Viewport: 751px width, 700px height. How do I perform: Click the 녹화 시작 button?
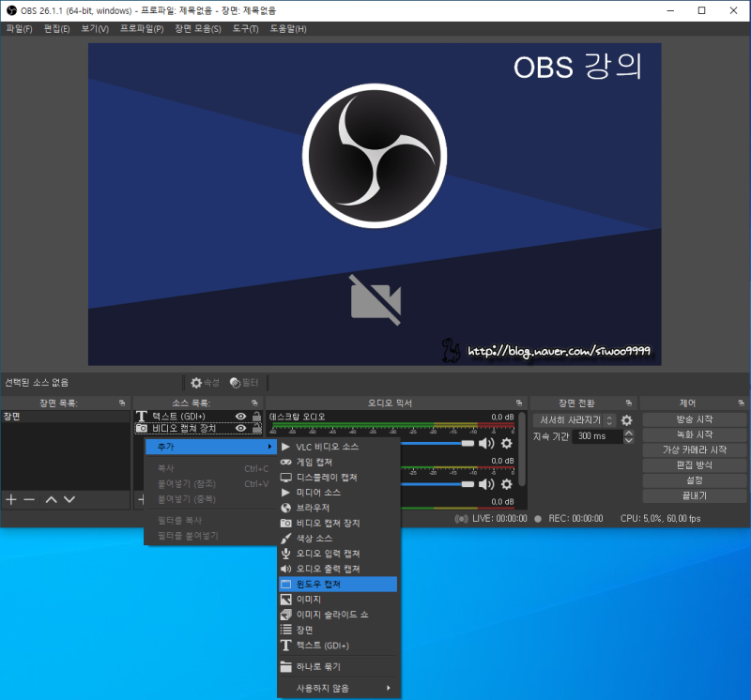tap(694, 434)
